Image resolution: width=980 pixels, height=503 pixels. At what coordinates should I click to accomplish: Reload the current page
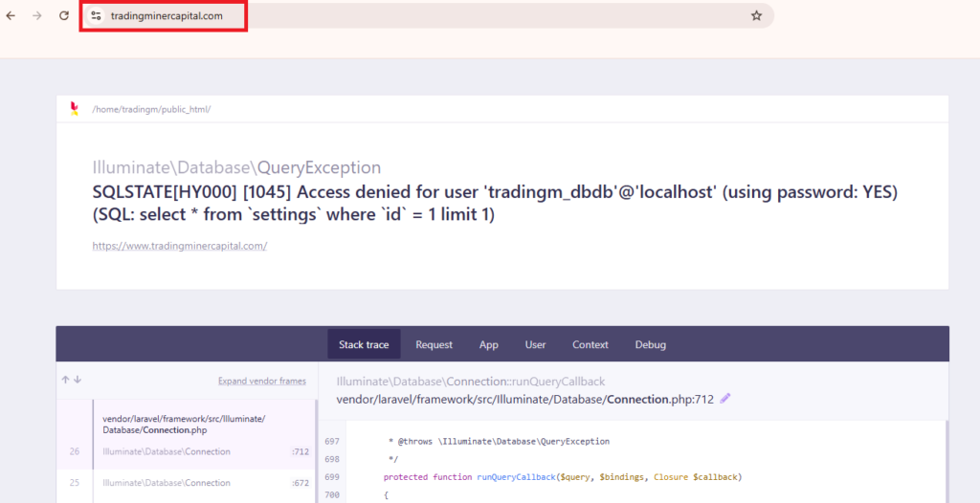64,15
